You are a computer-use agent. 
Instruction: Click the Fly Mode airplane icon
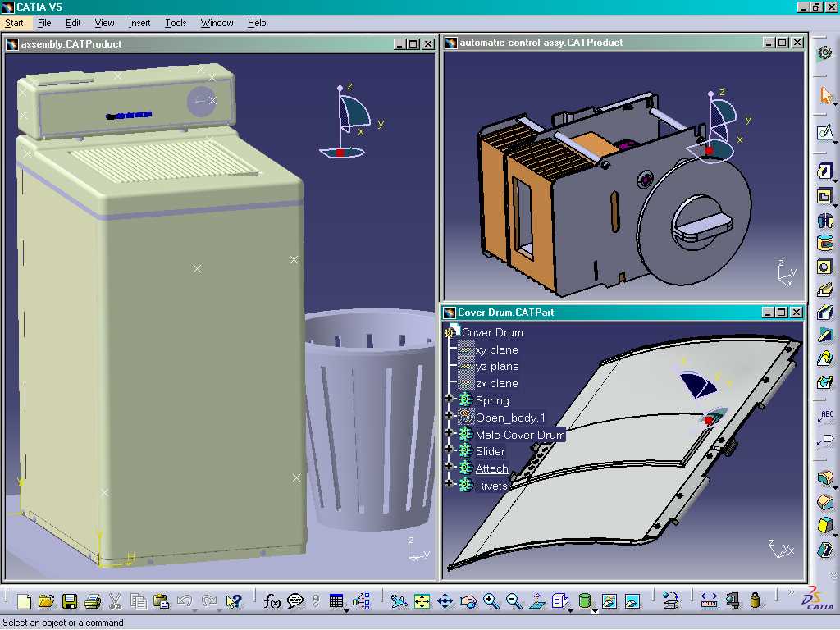398,601
